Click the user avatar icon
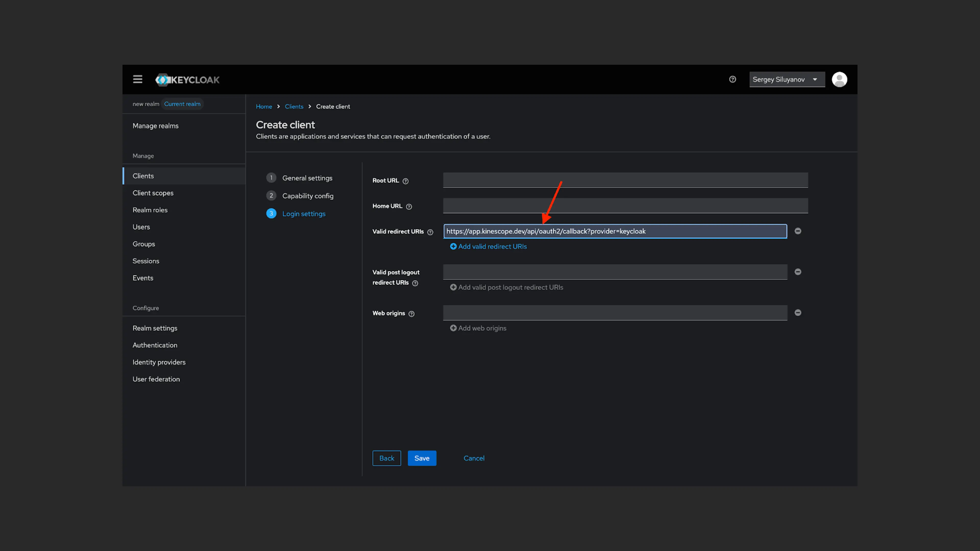 pos(839,79)
